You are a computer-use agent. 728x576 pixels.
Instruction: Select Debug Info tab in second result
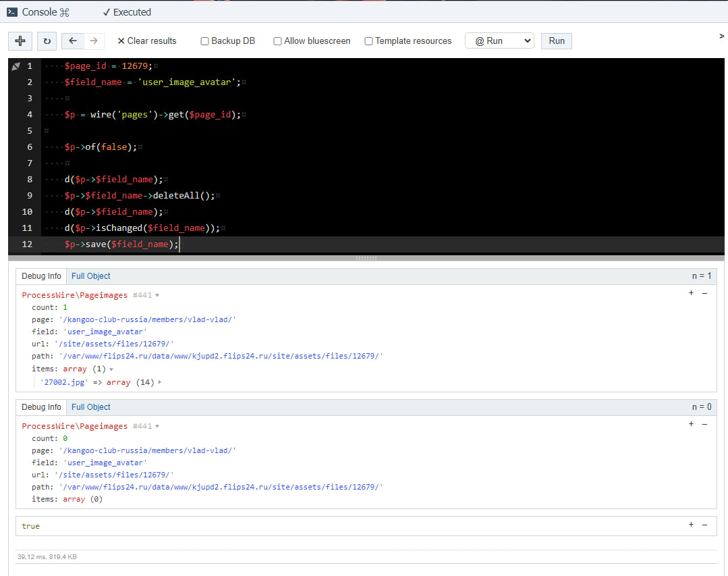pos(41,407)
